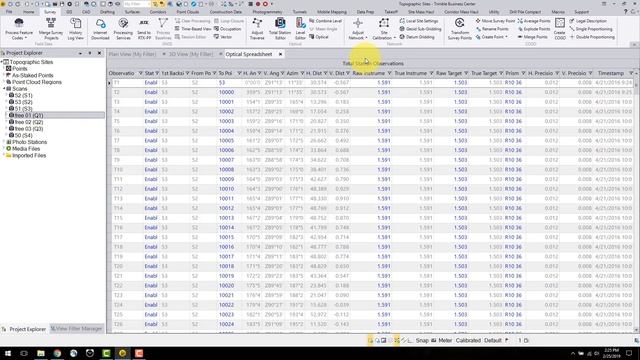Click Merge Points command
The width and height of the screenshot is (640, 360).
(x=533, y=37)
